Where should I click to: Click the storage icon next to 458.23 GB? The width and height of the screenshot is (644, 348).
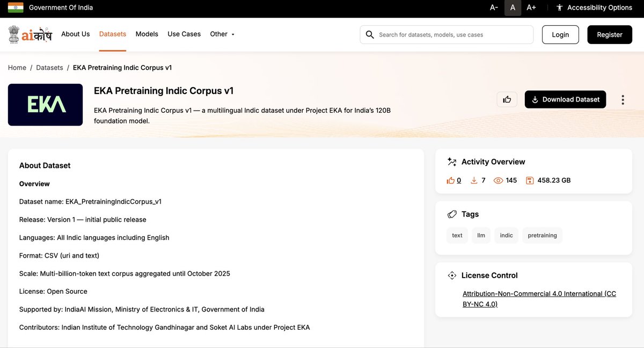[529, 180]
